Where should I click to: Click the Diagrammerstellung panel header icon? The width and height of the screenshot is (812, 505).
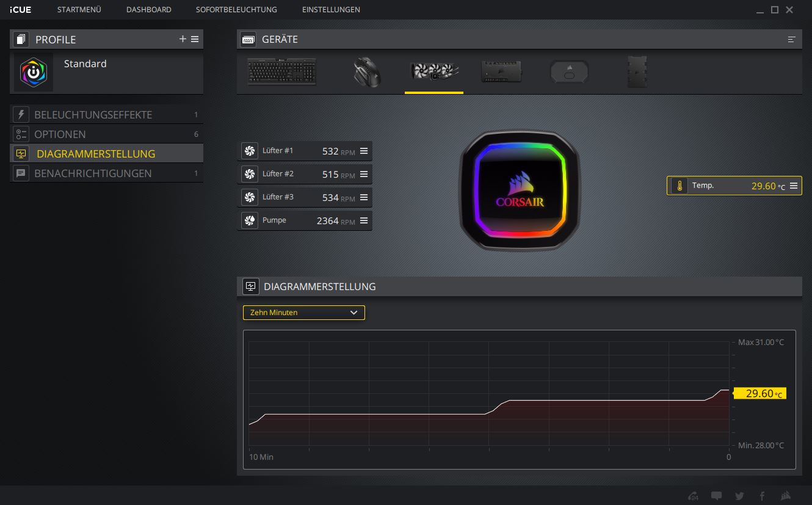[250, 286]
